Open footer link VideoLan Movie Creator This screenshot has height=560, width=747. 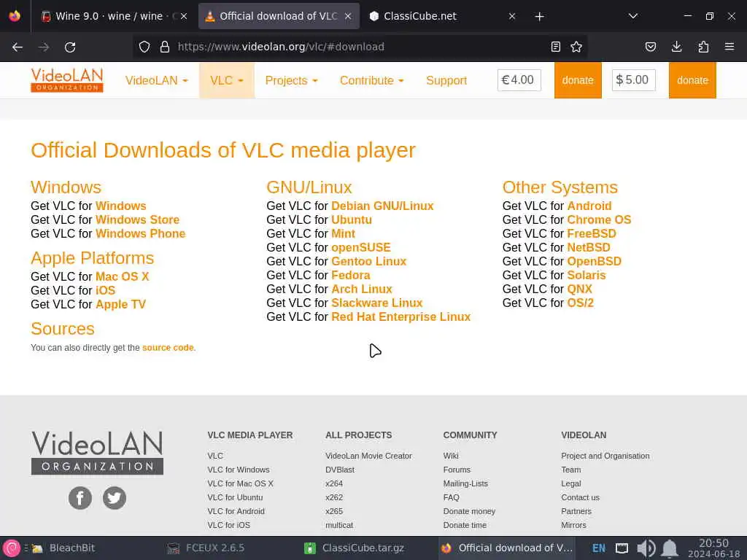tap(368, 456)
